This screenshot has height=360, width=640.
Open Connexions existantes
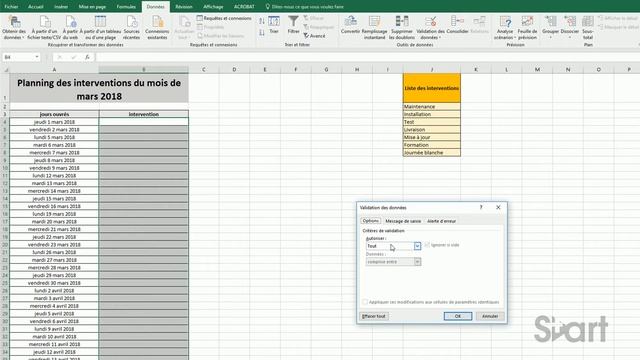(x=157, y=27)
